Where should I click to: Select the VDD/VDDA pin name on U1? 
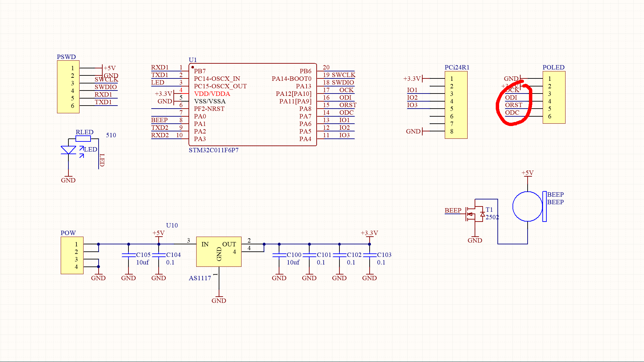pos(212,94)
